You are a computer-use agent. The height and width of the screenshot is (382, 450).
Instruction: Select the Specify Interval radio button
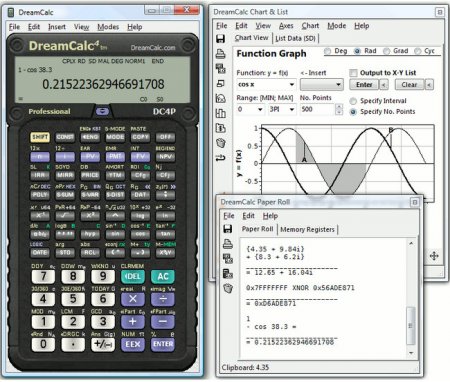click(x=353, y=101)
